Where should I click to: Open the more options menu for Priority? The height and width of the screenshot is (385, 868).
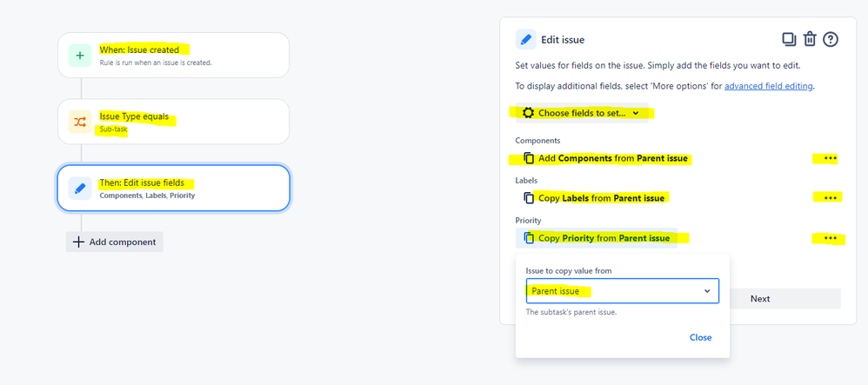click(x=830, y=238)
